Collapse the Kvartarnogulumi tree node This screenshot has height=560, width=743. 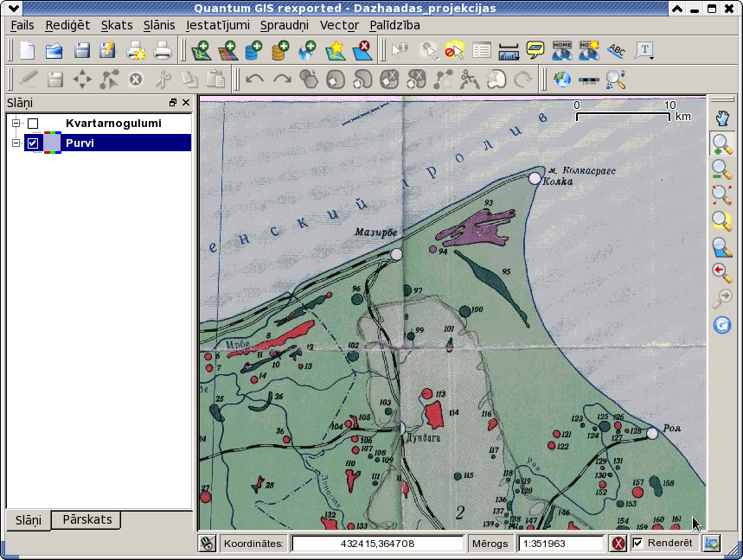pyautogui.click(x=16, y=123)
